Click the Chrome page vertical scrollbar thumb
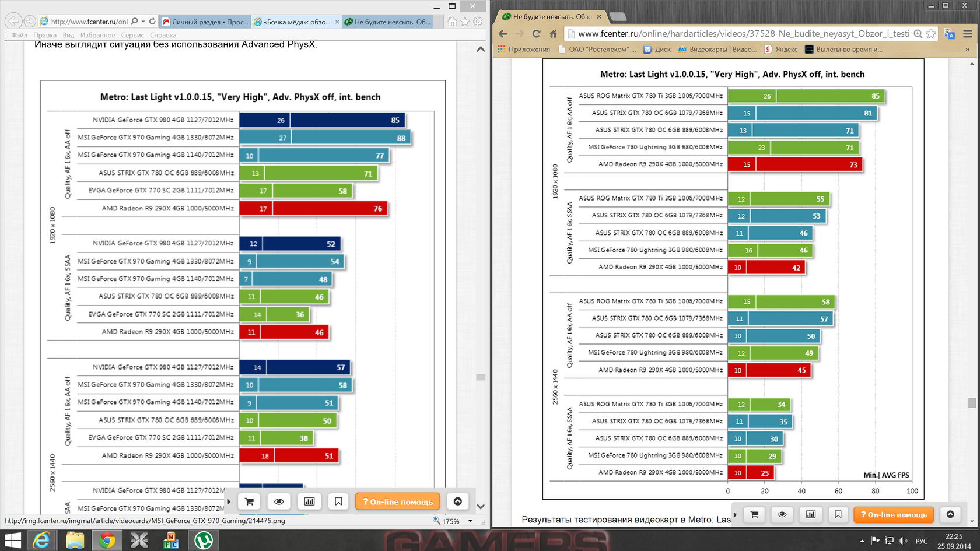The image size is (980, 551). tap(972, 403)
